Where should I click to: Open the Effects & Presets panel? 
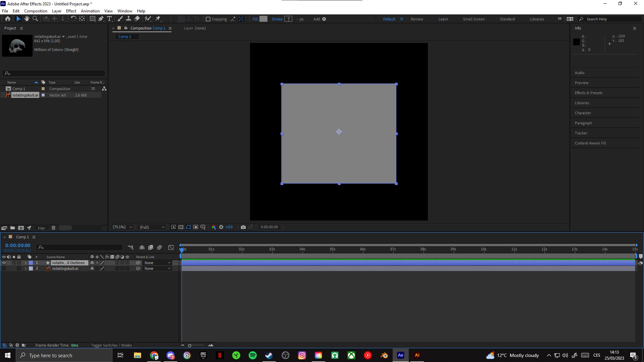point(588,93)
